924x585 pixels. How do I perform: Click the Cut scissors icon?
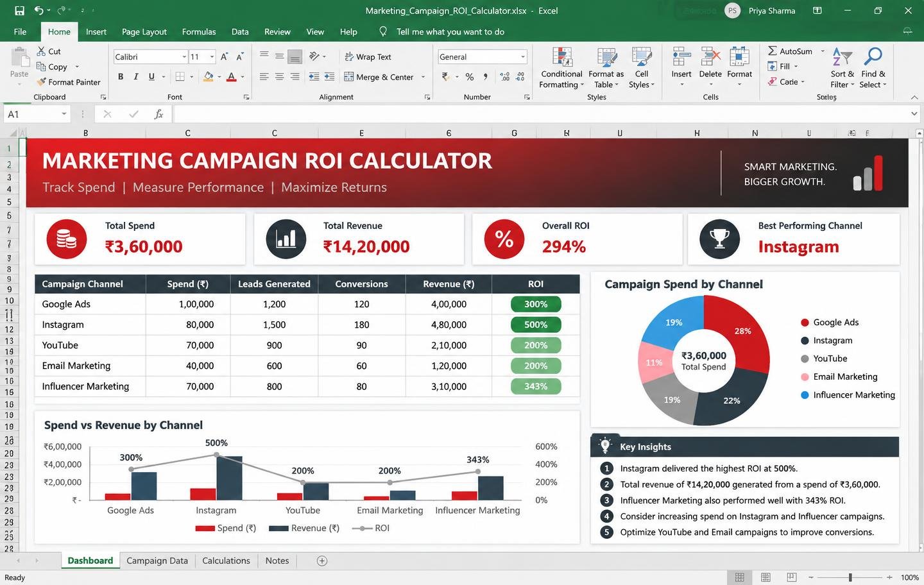[41, 51]
